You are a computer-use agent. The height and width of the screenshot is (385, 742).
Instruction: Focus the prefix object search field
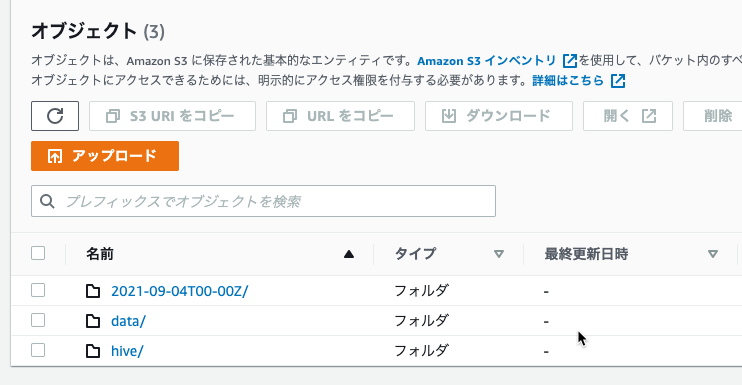264,201
